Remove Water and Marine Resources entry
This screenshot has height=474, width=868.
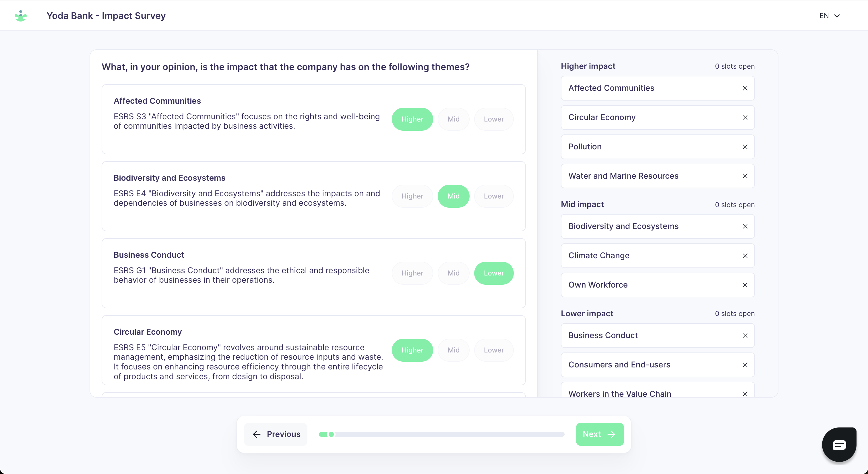coord(745,176)
